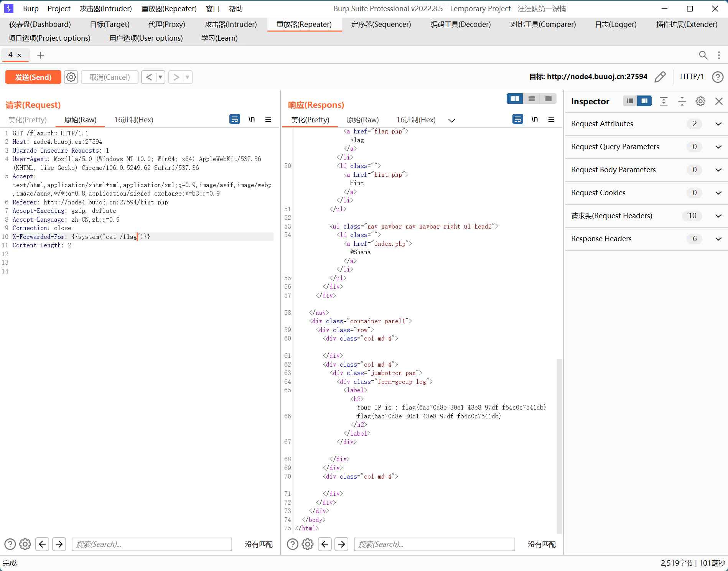The image size is (728, 571).
Task: Open Inspector settings gear
Action: pyautogui.click(x=700, y=101)
